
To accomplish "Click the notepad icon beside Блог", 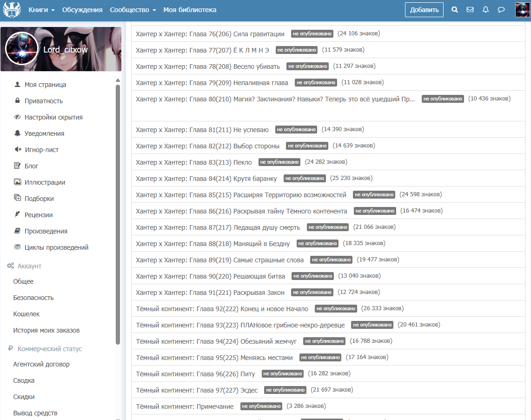I will coord(17,166).
